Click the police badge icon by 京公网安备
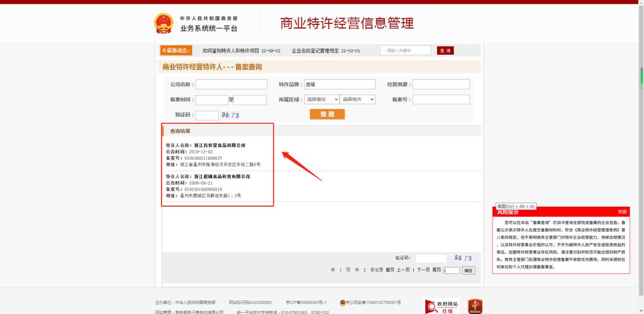 pos(342,303)
